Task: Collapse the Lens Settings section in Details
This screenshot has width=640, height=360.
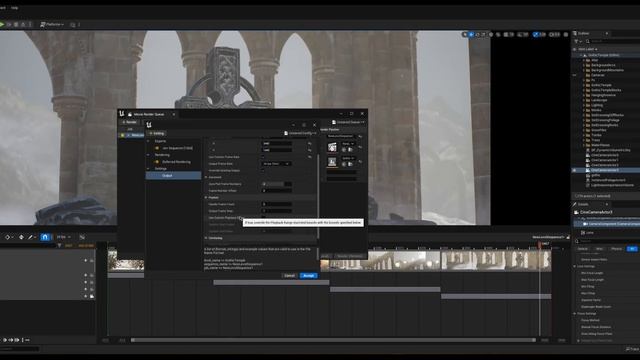Action: click(575, 266)
